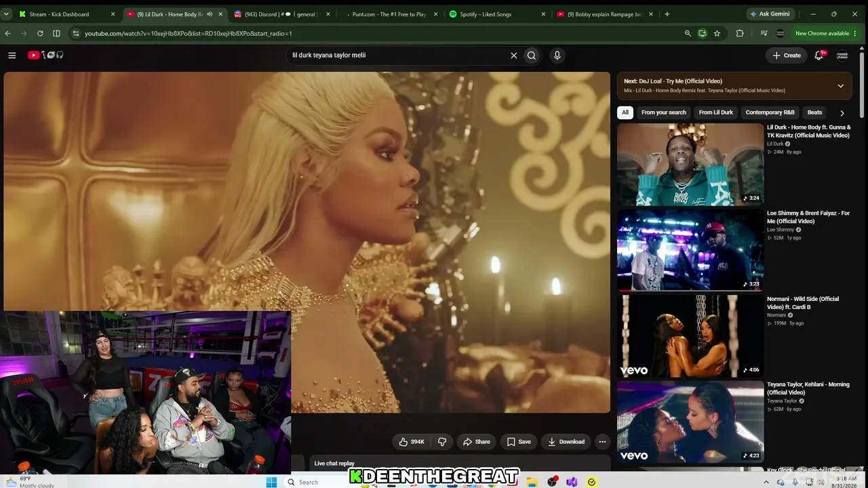The width and height of the screenshot is (868, 488).
Task: Go back to the previous page
Action: [x=8, y=33]
